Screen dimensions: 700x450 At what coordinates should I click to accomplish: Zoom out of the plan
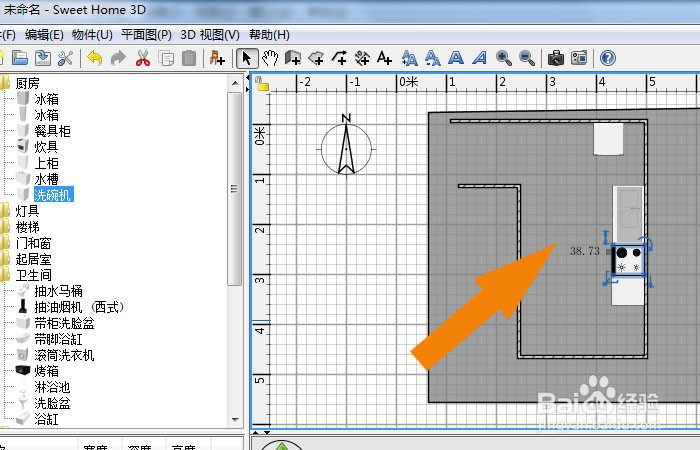527,58
